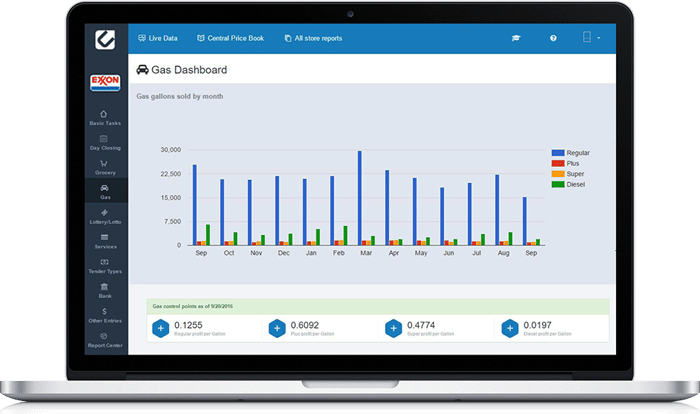Screen dimensions: 700x414
Task: Expand the Diesel profit per gallon hexagon
Action: pos(509,327)
